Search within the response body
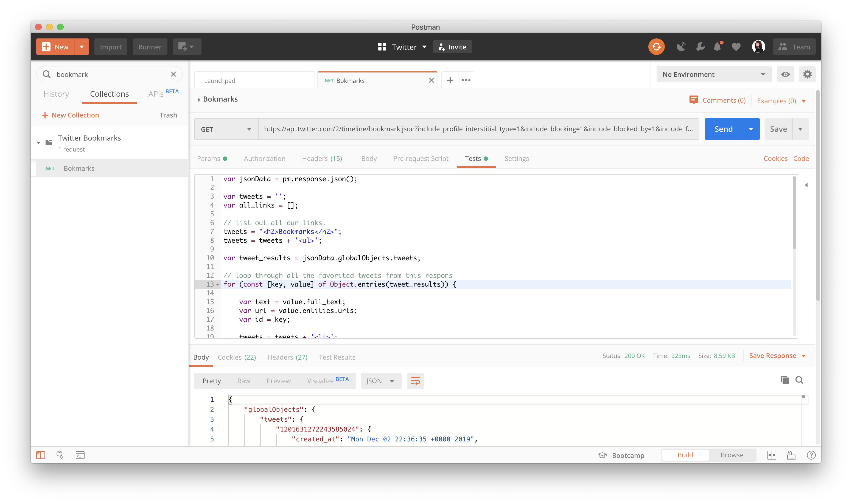852x504 pixels. click(799, 380)
